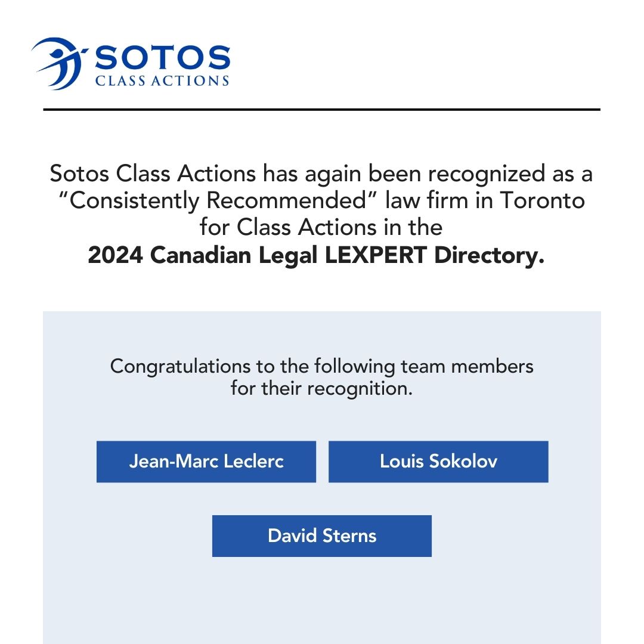Click the SOTOS wordmark text
The image size is (644, 644).
point(163,57)
